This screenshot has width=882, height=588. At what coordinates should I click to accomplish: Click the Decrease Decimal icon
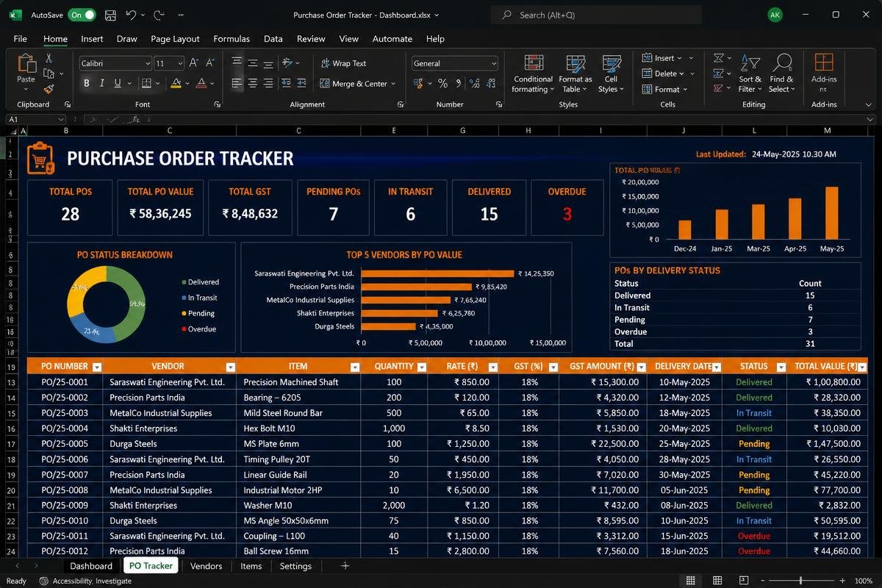[492, 84]
